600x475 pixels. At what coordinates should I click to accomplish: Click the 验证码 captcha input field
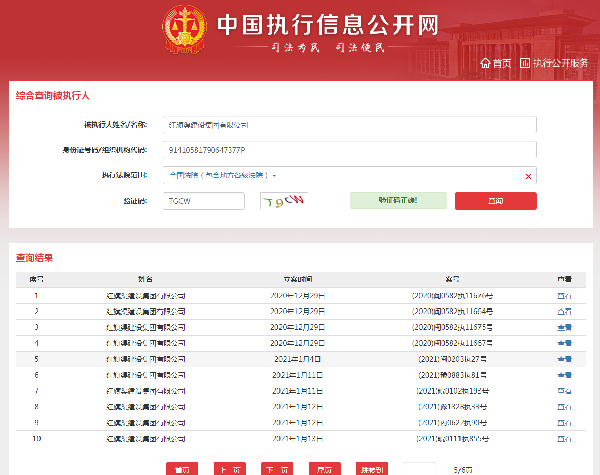pos(203,201)
